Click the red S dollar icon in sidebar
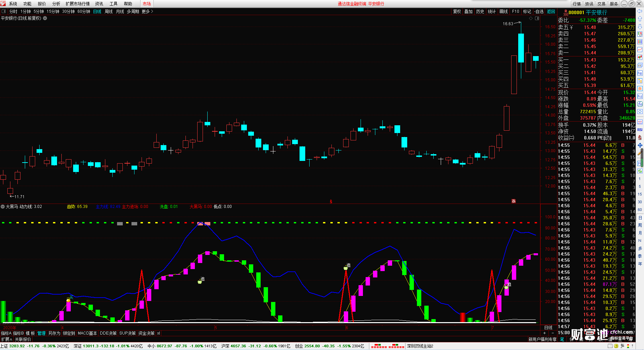Viewport: 644px width, 350px height. click(640, 137)
